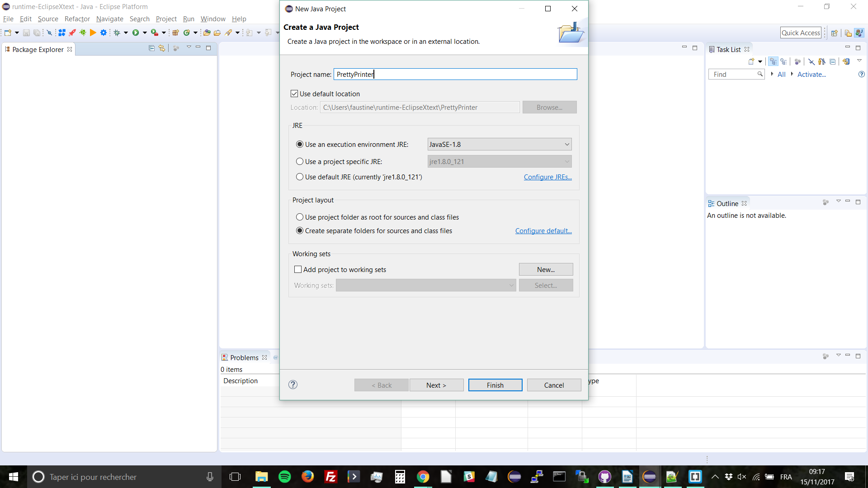The width and height of the screenshot is (868, 488).
Task: Open the Refactor menu
Action: [77, 19]
